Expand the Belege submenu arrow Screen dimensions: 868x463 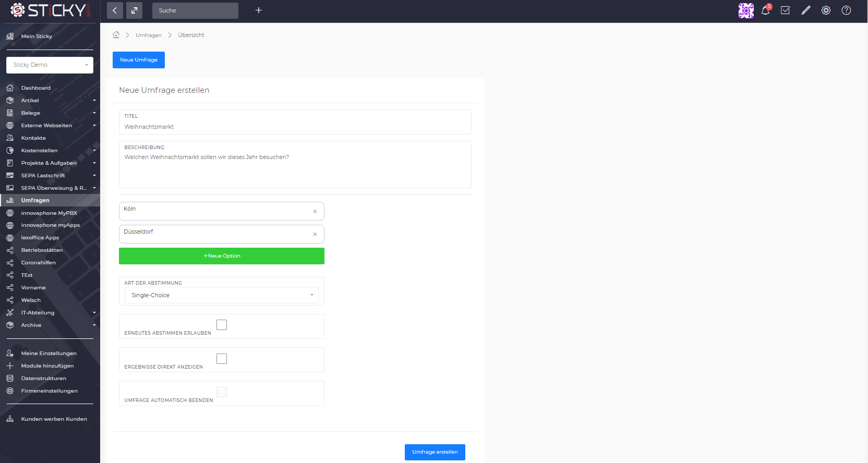(x=94, y=113)
